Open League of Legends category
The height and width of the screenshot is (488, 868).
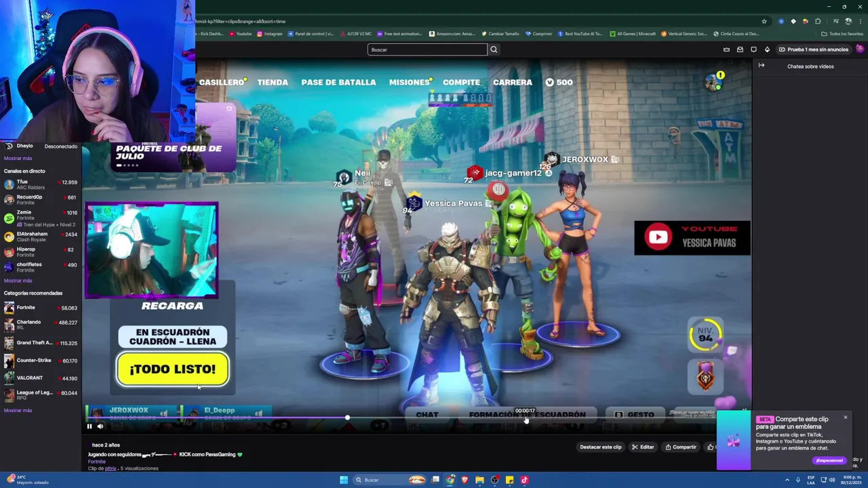pyautogui.click(x=40, y=395)
